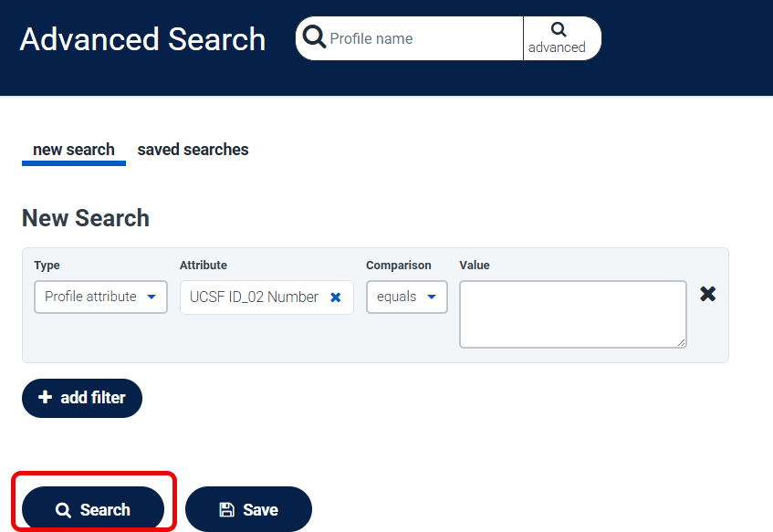
Task: Open the equals comparison dropdown
Action: (406, 297)
